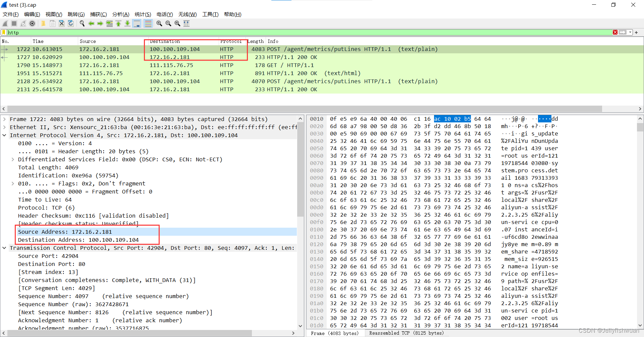Screen dimensions: 644x337
Task: Select packet 2131 HTTP/1.1 200 OK
Action: [x=322, y=90]
